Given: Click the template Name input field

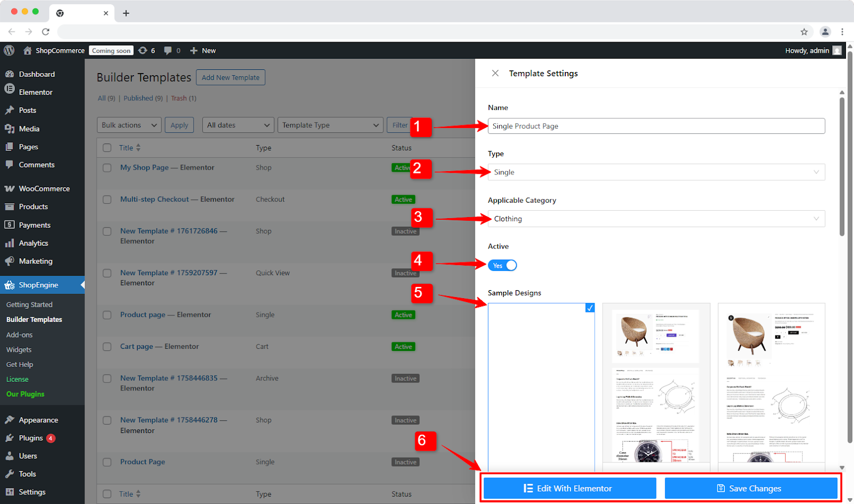Looking at the screenshot, I should [656, 126].
